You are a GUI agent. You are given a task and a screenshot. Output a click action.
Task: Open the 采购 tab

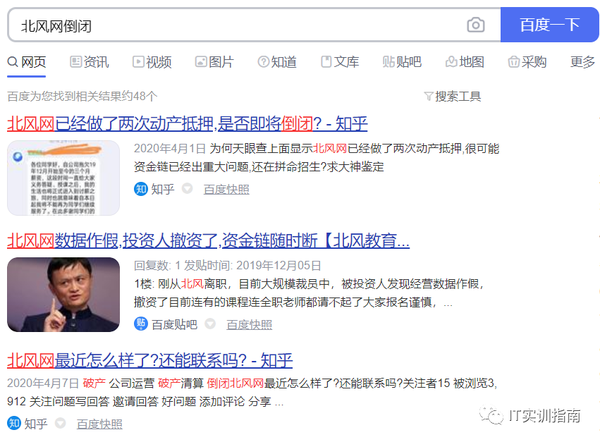pyautogui.click(x=527, y=62)
